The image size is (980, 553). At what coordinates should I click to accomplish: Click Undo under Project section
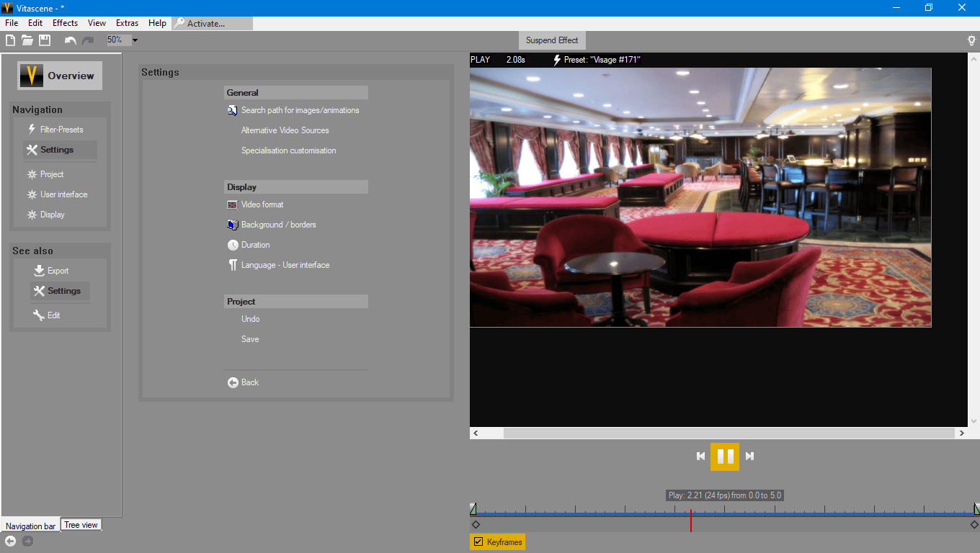pos(251,319)
